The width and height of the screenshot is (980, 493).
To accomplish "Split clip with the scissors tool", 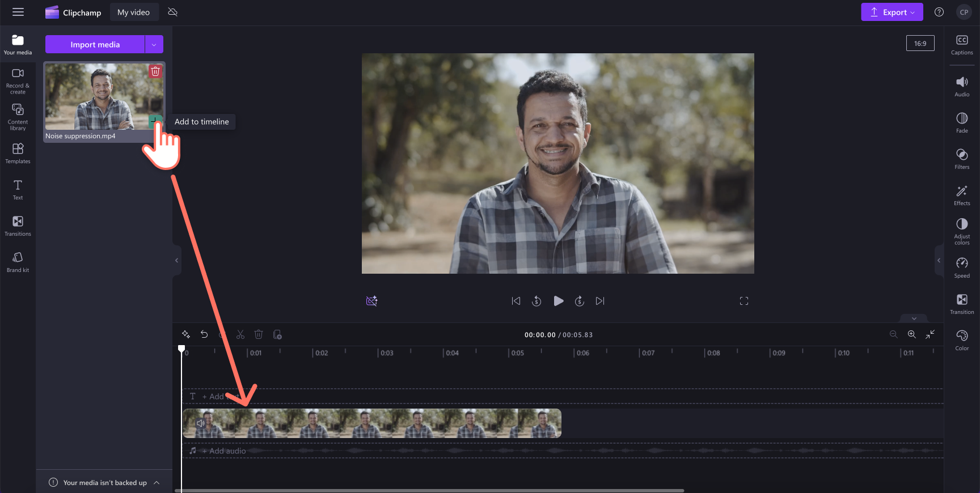I will (240, 334).
